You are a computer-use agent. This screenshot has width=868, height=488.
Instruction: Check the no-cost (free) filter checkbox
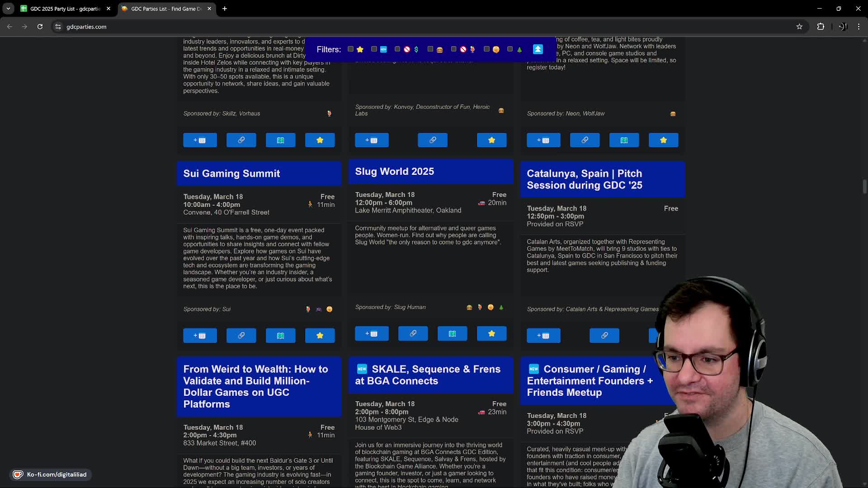397,49
